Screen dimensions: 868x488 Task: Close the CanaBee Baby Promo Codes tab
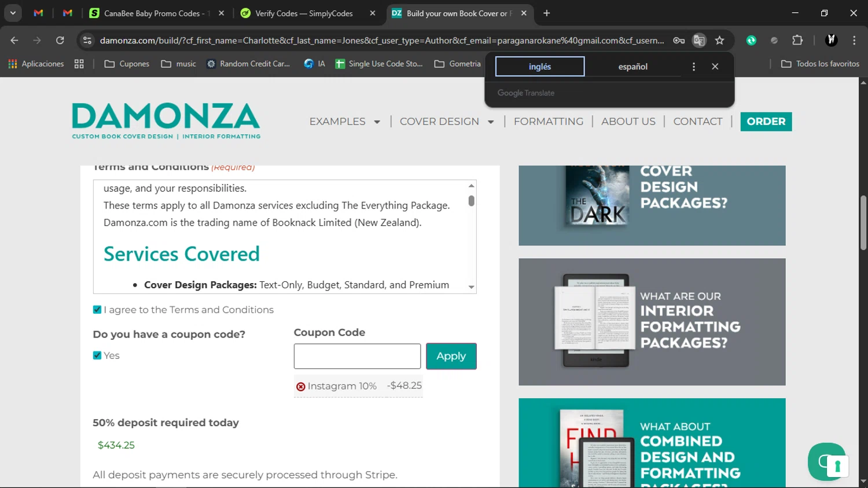[x=221, y=13]
